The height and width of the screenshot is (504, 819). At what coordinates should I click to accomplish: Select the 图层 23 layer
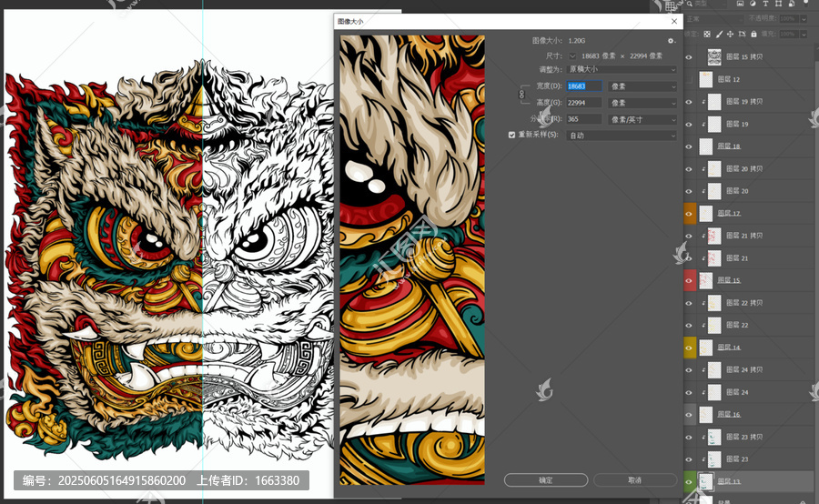pos(751,459)
